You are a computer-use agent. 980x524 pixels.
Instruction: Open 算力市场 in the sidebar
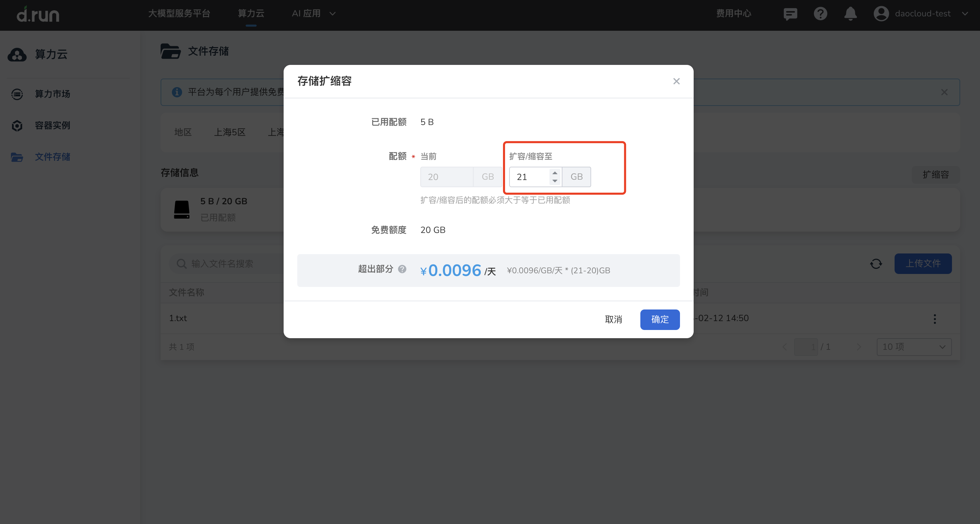[x=53, y=94]
